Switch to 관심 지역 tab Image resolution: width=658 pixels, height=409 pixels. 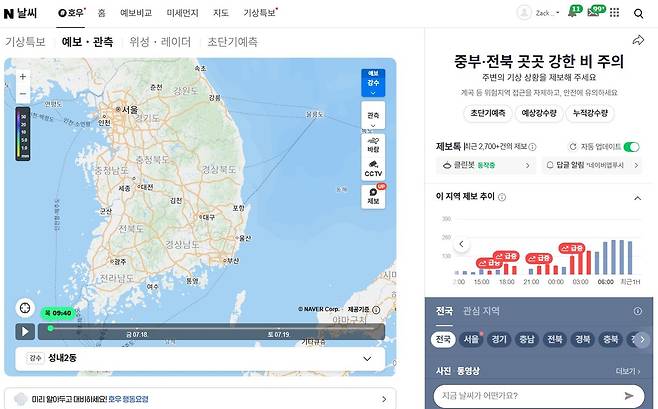pyautogui.click(x=481, y=311)
